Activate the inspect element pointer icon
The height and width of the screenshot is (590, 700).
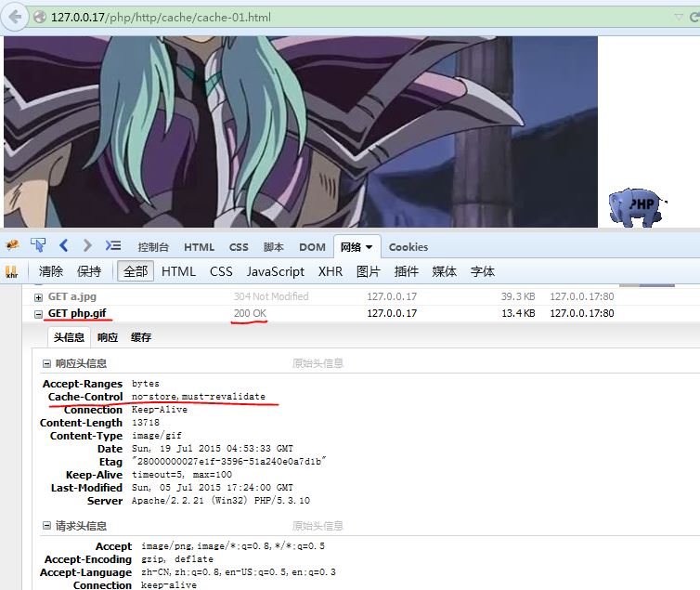click(x=38, y=245)
